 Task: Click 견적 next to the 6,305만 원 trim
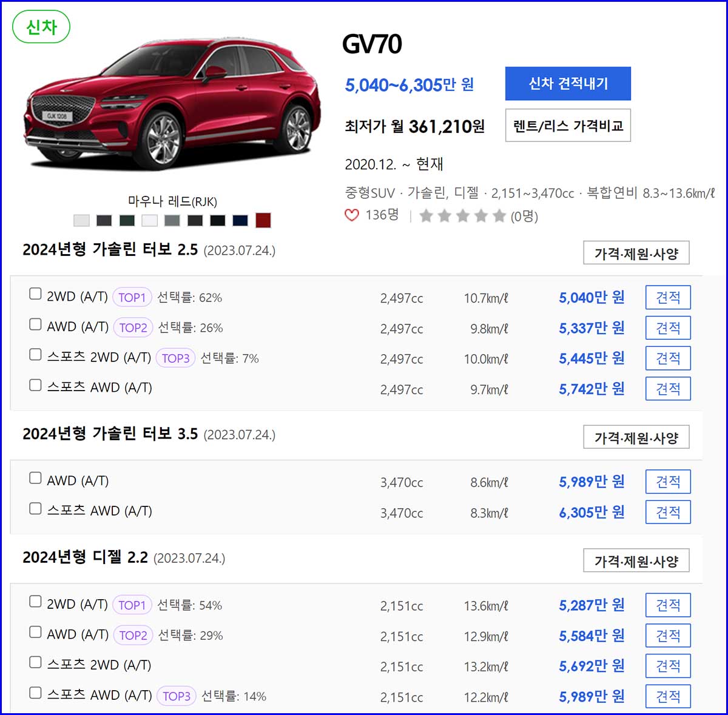668,512
